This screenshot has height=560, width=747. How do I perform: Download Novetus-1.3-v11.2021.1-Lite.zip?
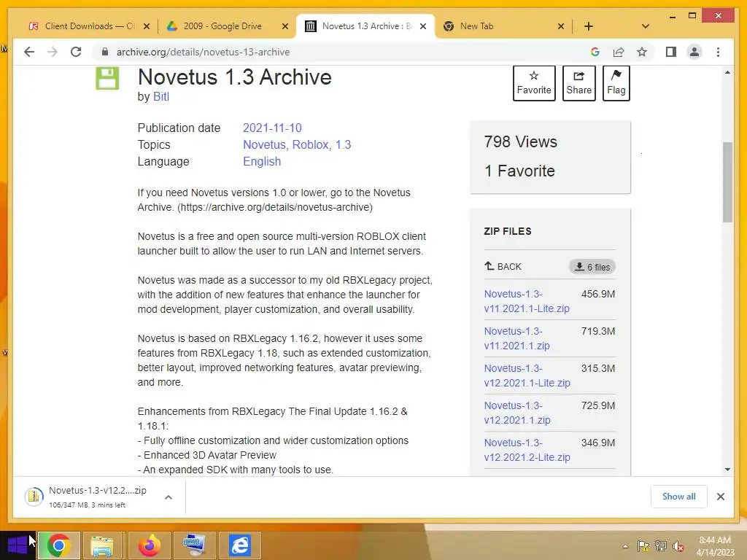tap(527, 301)
